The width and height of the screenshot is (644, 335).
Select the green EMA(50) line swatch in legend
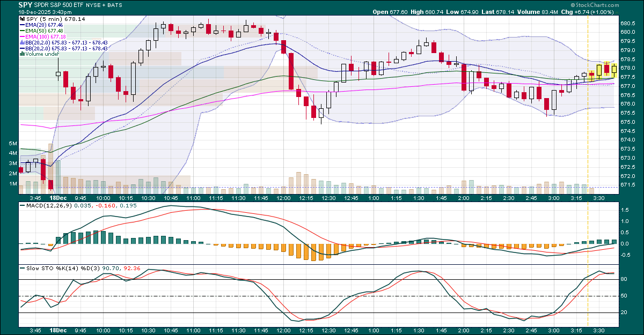click(x=22, y=31)
